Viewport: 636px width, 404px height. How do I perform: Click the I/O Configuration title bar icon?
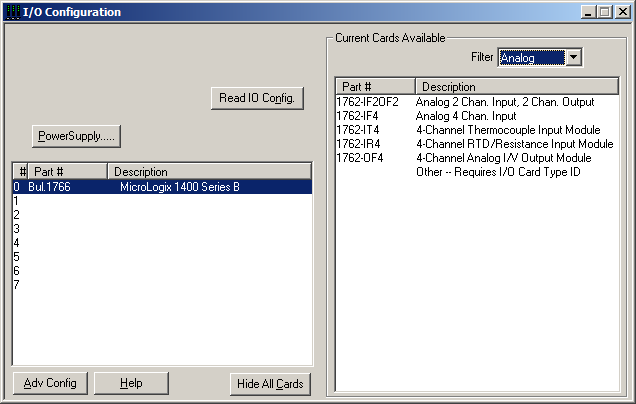coord(13,12)
